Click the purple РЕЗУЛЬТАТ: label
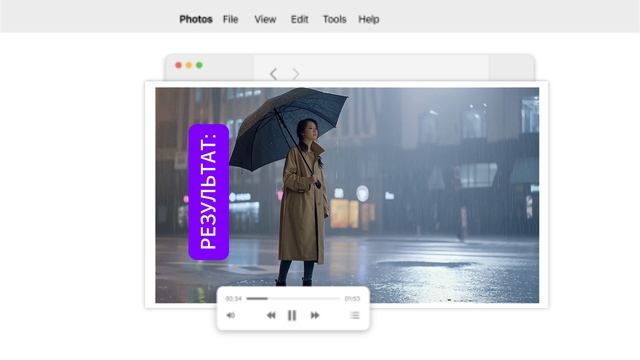 [x=209, y=192]
